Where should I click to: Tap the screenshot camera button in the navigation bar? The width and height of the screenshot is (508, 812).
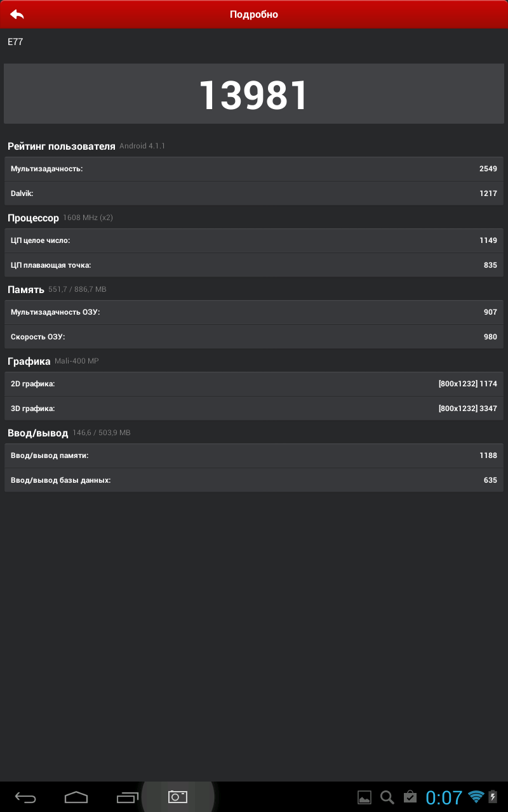tap(178, 797)
